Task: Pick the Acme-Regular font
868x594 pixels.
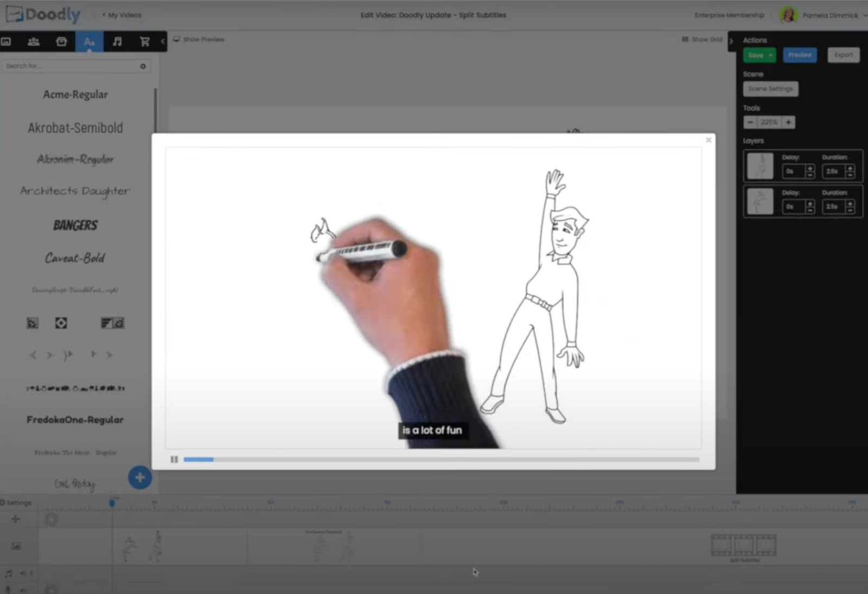Action: 75,94
